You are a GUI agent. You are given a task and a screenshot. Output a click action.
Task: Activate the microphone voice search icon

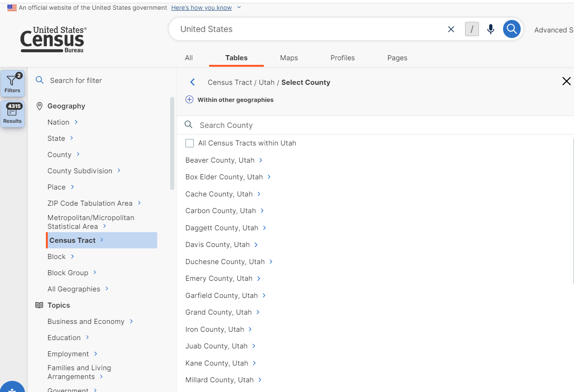pos(491,29)
